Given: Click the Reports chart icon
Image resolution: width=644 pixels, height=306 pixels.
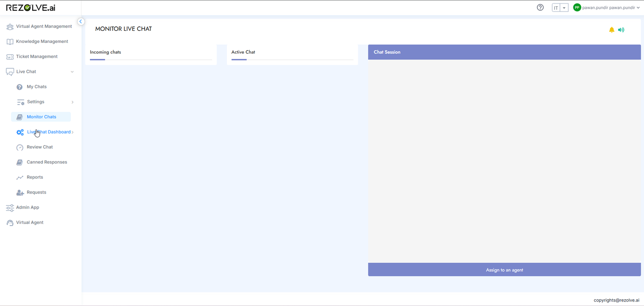Looking at the screenshot, I should (x=20, y=178).
